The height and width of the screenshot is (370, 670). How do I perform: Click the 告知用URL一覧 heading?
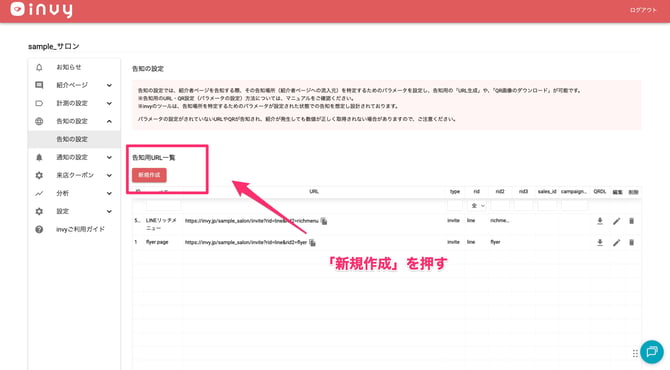click(153, 158)
